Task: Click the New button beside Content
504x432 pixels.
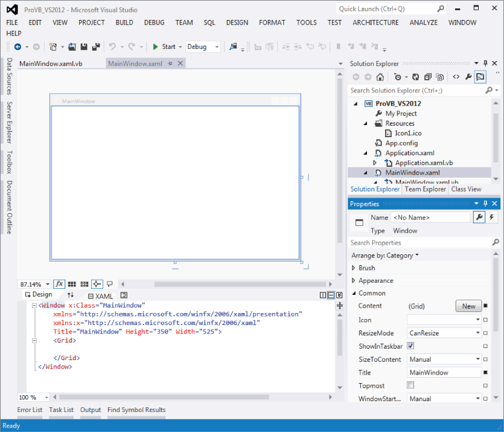Action: pos(468,306)
